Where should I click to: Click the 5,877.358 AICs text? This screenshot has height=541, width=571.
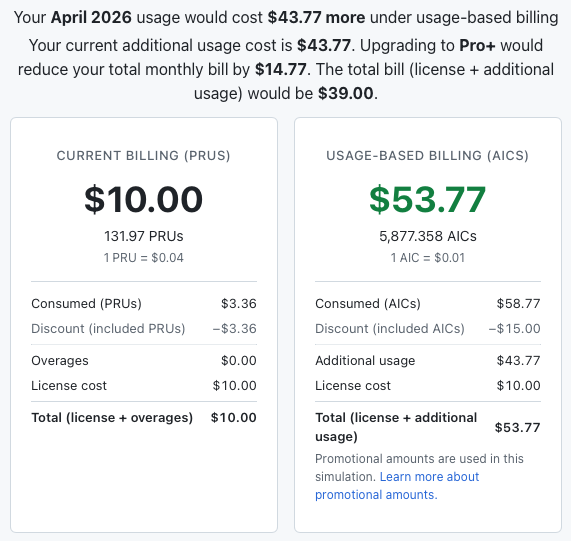tap(428, 236)
